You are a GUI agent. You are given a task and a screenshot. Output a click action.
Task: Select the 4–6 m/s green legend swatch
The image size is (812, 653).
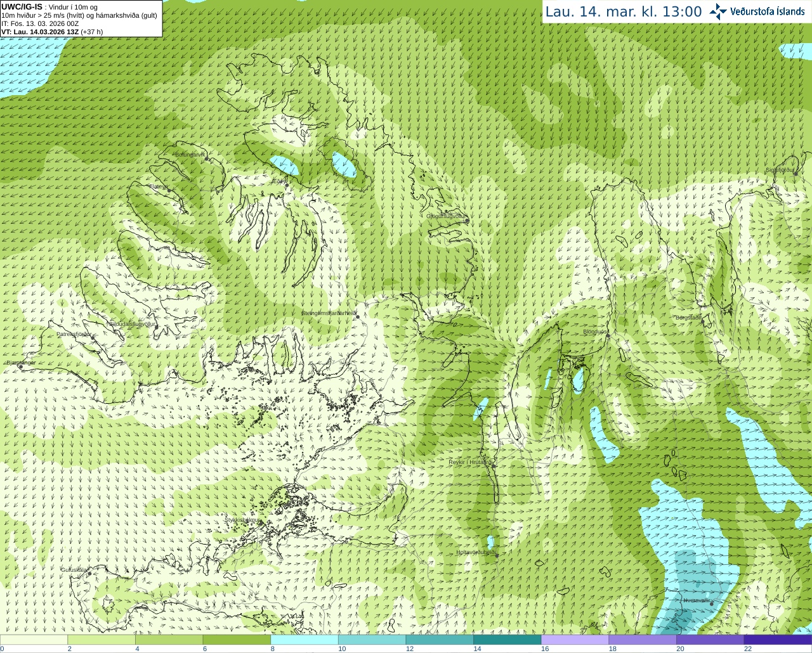[169, 640]
